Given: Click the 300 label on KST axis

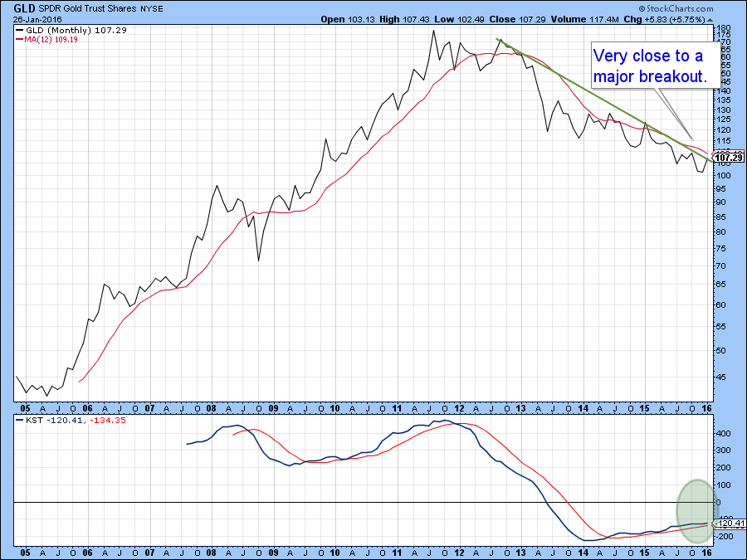Looking at the screenshot, I should (x=723, y=450).
